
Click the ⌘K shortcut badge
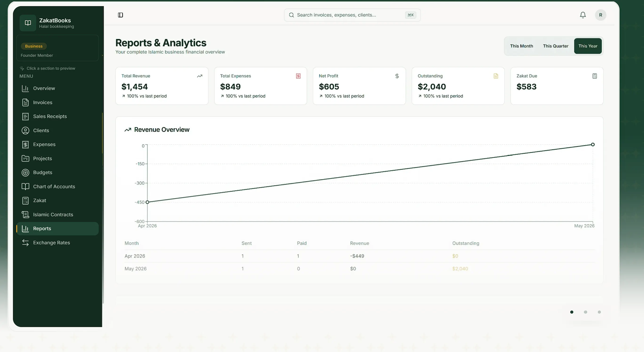pos(410,15)
